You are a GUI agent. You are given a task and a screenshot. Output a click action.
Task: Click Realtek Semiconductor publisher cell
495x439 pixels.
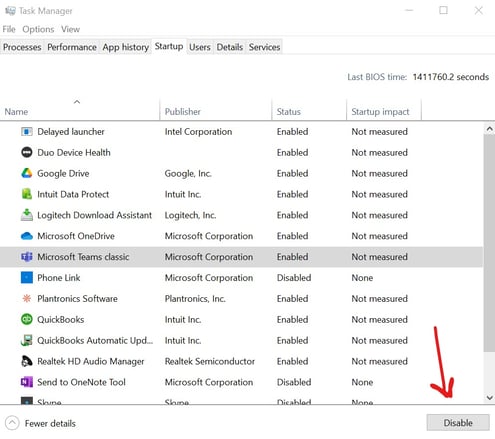point(210,361)
